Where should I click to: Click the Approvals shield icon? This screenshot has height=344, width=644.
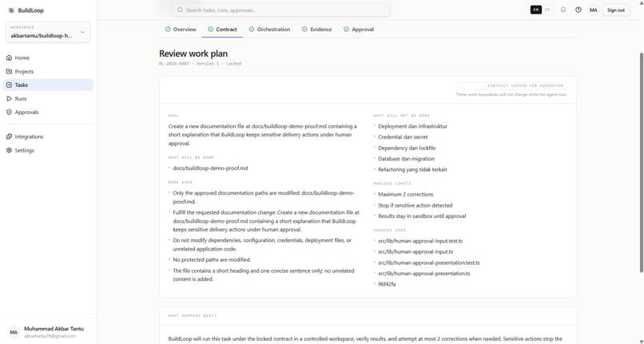[9, 112]
